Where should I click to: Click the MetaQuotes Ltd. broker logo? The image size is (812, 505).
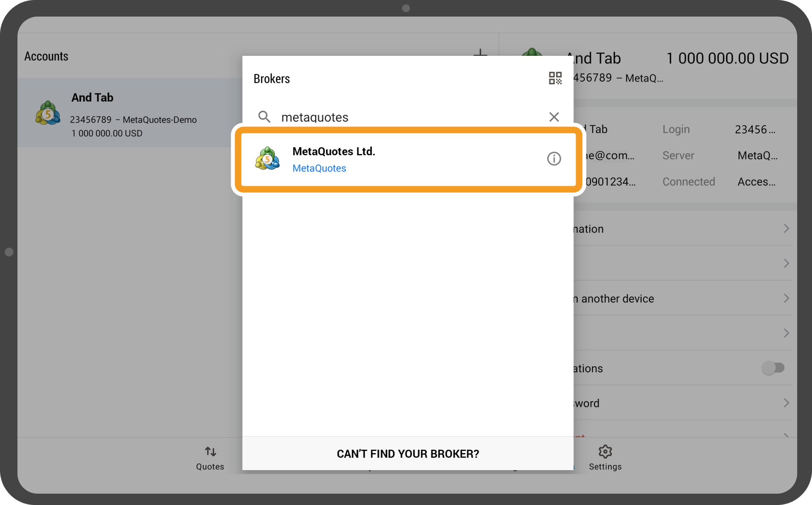coord(267,159)
